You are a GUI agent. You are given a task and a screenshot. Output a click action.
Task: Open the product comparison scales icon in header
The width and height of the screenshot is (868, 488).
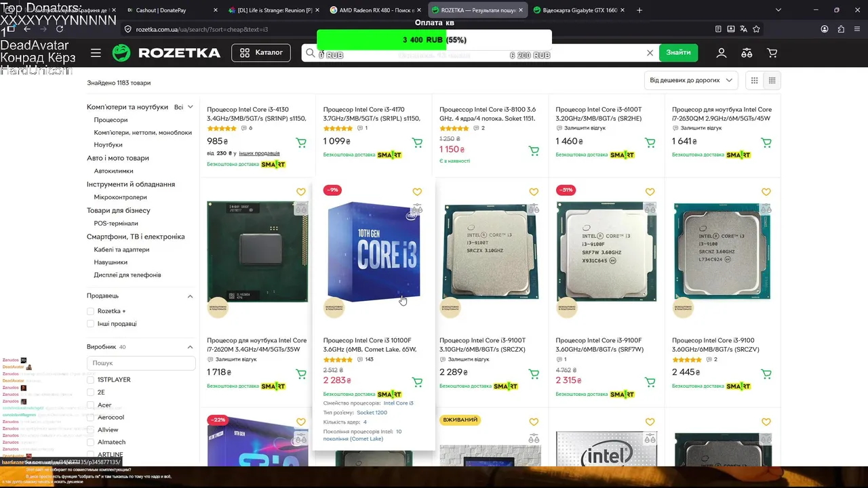coord(747,53)
